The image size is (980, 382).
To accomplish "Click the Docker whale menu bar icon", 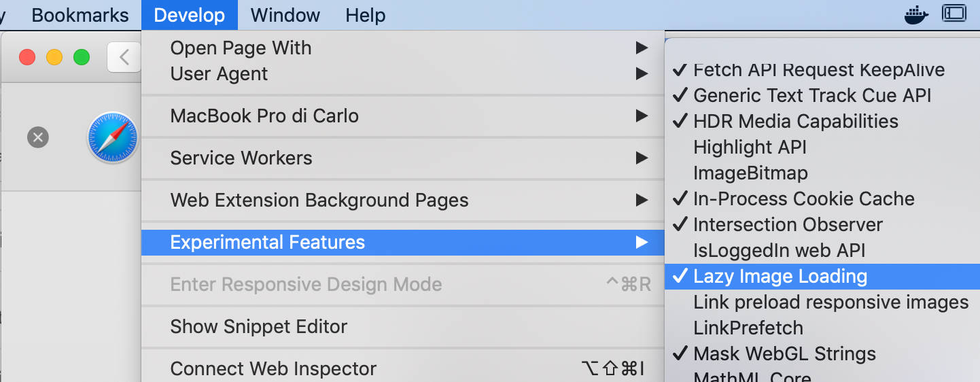I will (x=916, y=14).
